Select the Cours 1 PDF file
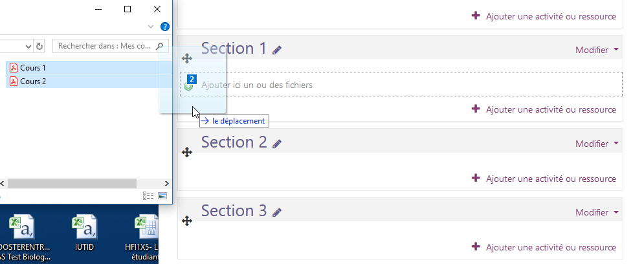The image size is (644, 264). [x=33, y=68]
